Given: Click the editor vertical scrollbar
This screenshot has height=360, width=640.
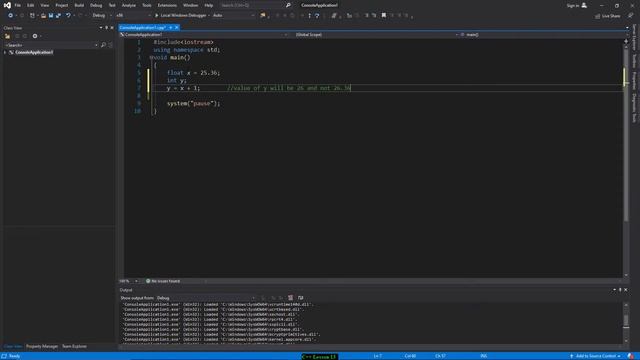Looking at the screenshot, I should [626, 158].
